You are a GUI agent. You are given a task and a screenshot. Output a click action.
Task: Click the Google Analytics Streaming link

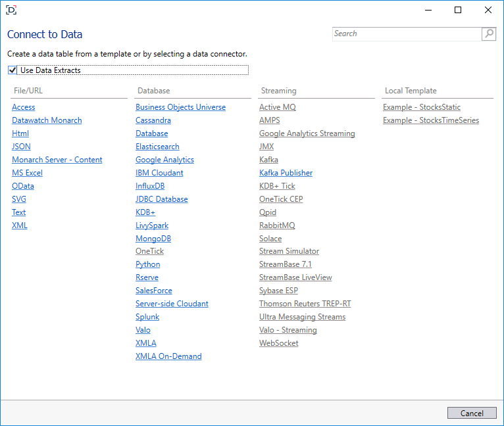point(307,133)
